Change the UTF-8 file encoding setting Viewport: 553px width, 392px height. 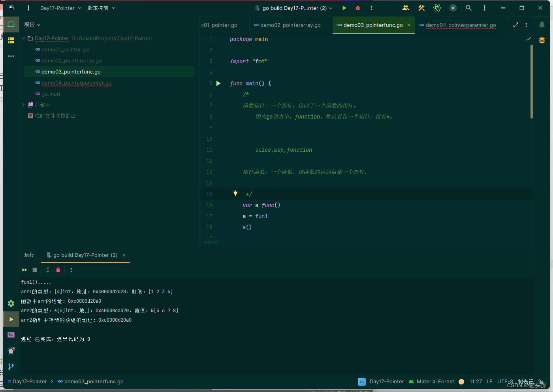click(505, 382)
